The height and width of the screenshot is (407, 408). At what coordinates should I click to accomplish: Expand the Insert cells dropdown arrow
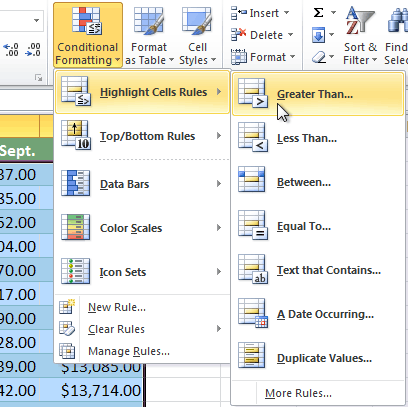tap(287, 13)
